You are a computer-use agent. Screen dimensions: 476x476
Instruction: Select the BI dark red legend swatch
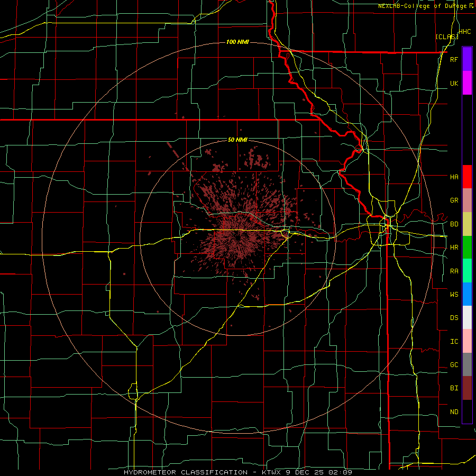(467, 388)
